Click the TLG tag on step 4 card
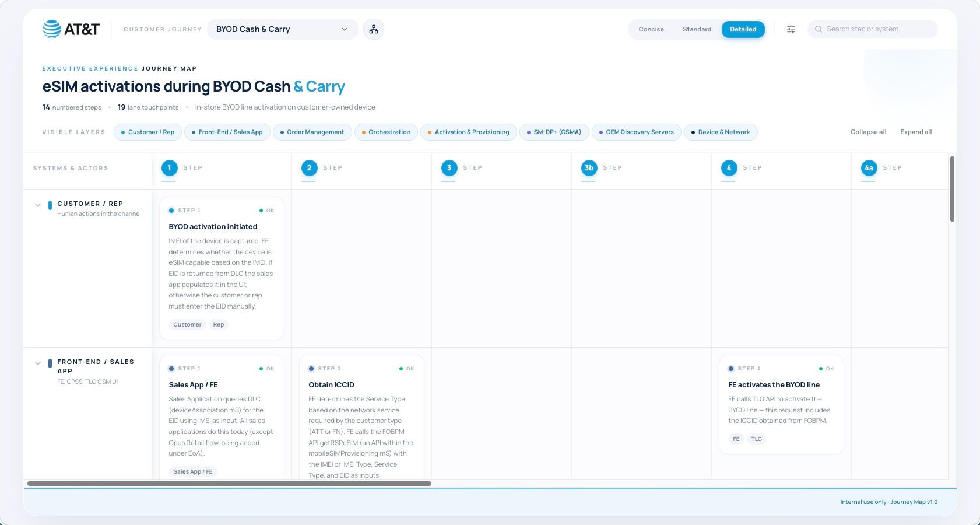Image resolution: width=980 pixels, height=525 pixels. (x=757, y=439)
